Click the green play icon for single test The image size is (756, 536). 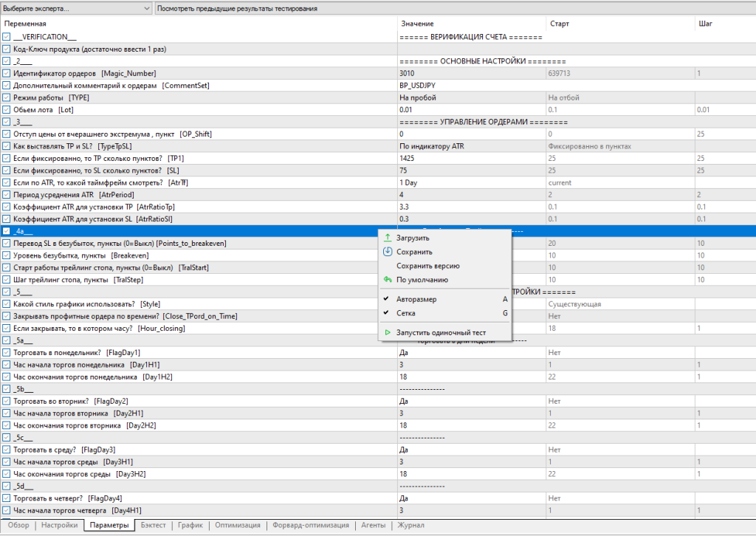(388, 333)
